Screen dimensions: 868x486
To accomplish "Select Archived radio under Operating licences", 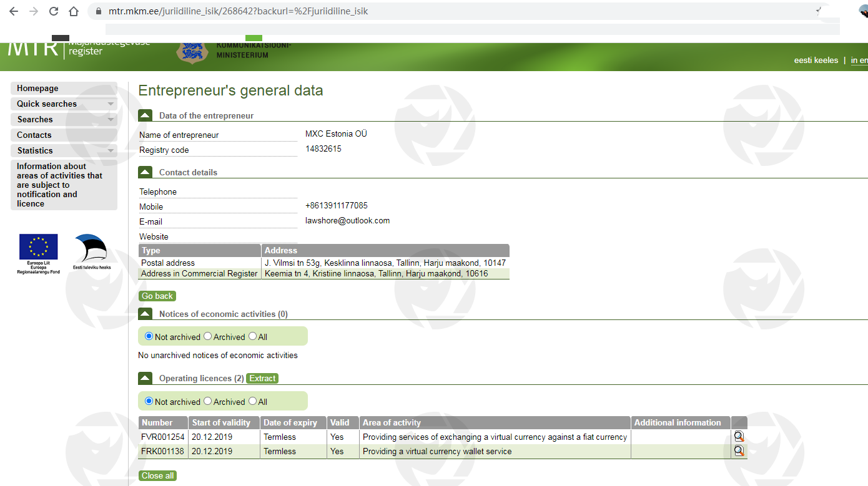I will [x=208, y=401].
